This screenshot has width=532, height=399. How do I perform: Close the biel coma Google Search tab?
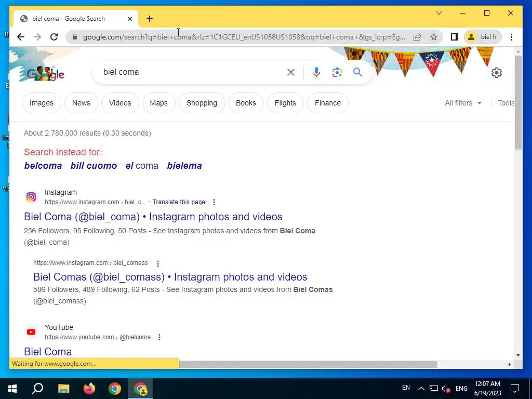[129, 19]
